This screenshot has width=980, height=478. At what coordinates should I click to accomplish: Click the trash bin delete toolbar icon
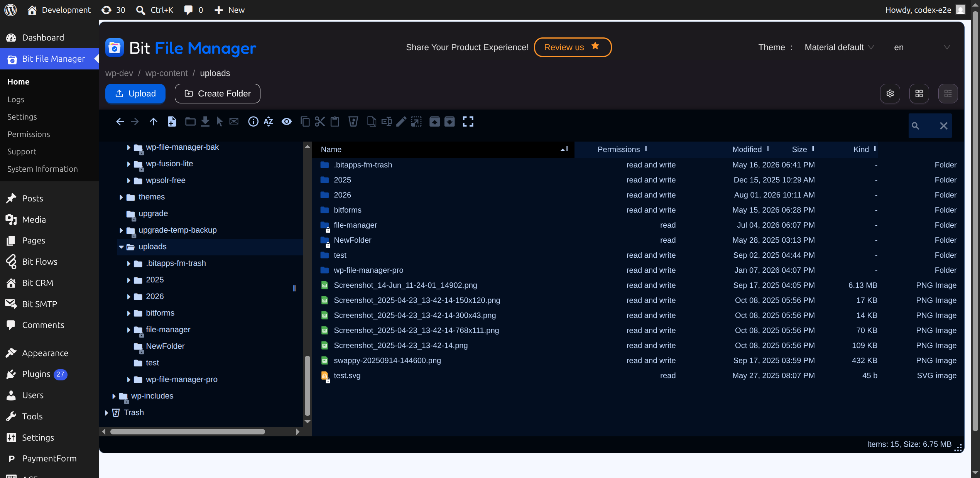[x=353, y=122]
